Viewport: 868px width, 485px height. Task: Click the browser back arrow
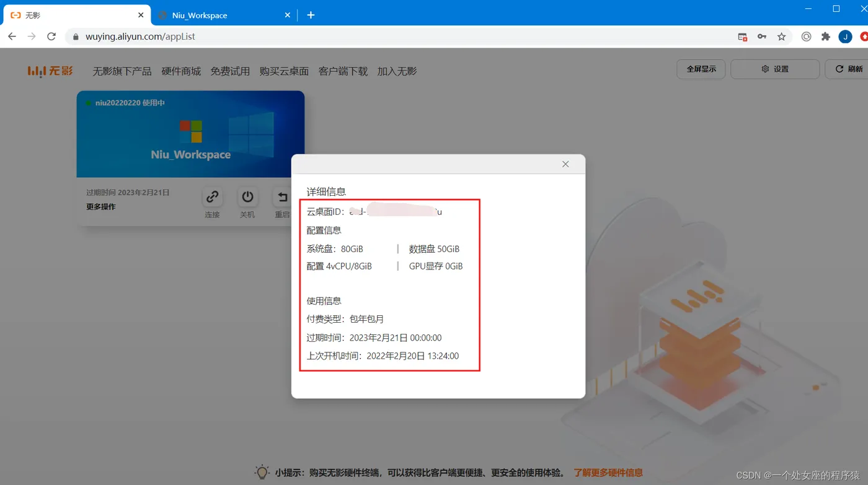coord(12,37)
